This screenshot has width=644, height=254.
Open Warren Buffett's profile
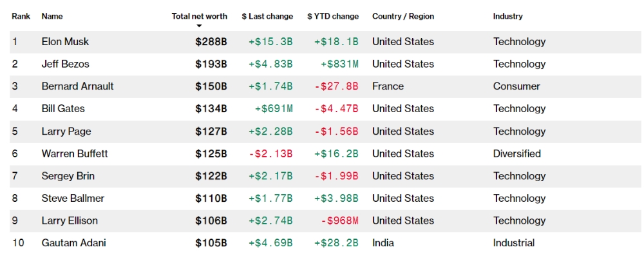pos(75,153)
